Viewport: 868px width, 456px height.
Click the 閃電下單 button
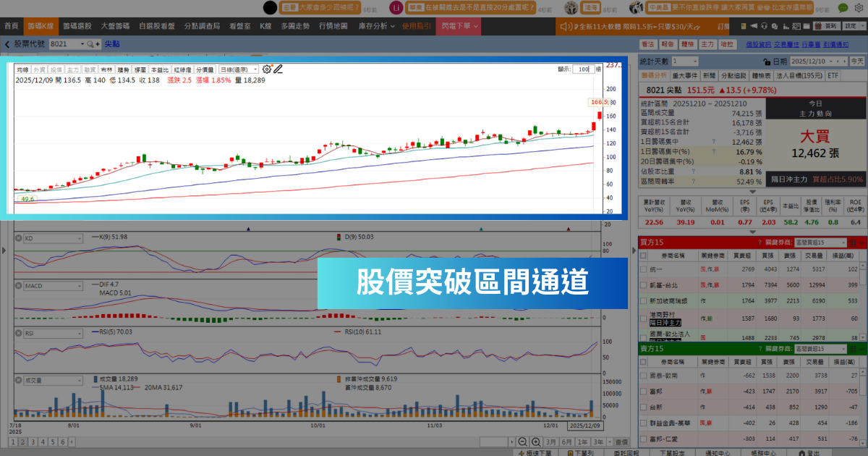coord(460,26)
